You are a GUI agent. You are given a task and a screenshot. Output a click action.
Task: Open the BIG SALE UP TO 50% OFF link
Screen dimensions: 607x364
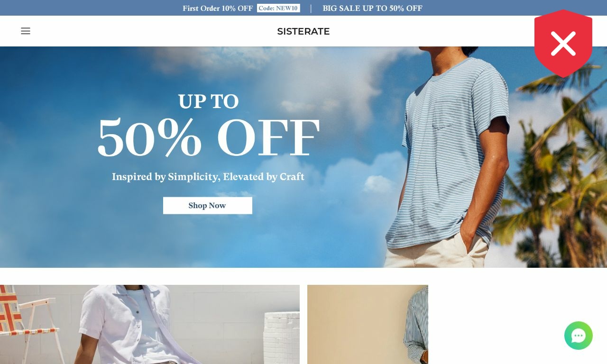tap(372, 8)
